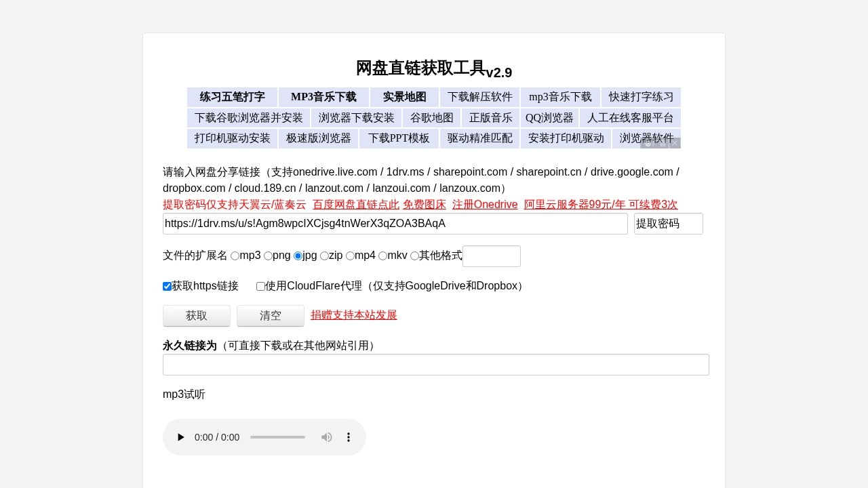
Task: Open the 百度网盘直链点此 link
Action: [356, 204]
